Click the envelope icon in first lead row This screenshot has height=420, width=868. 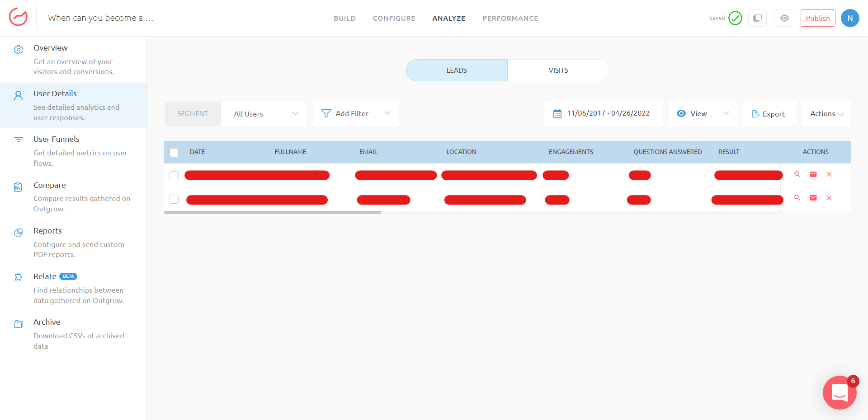click(x=813, y=174)
